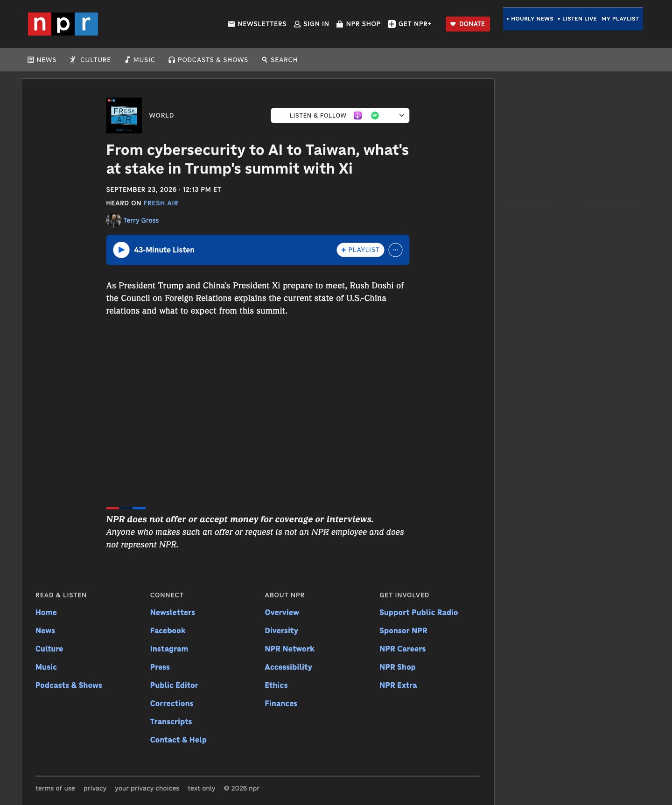
Task: Click the NPR logo
Action: (x=63, y=24)
